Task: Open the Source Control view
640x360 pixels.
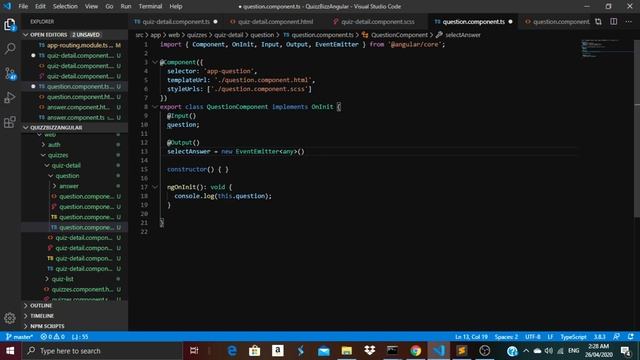Action: tap(10, 73)
